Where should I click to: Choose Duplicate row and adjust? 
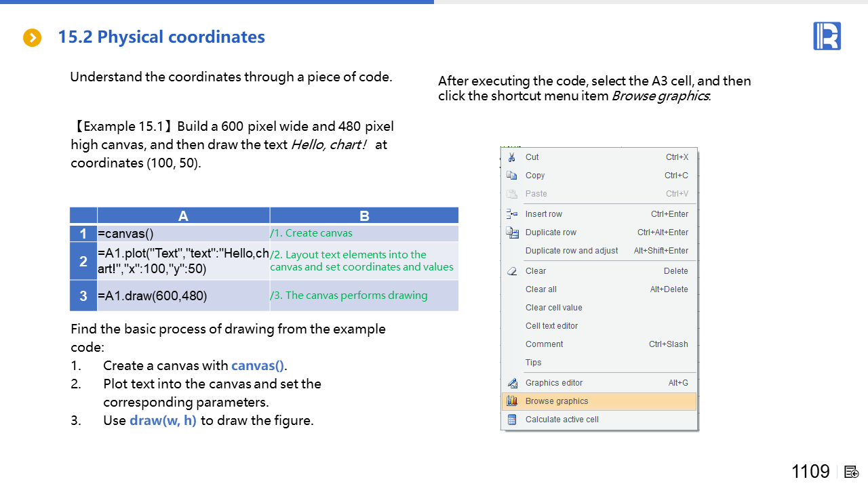point(572,251)
